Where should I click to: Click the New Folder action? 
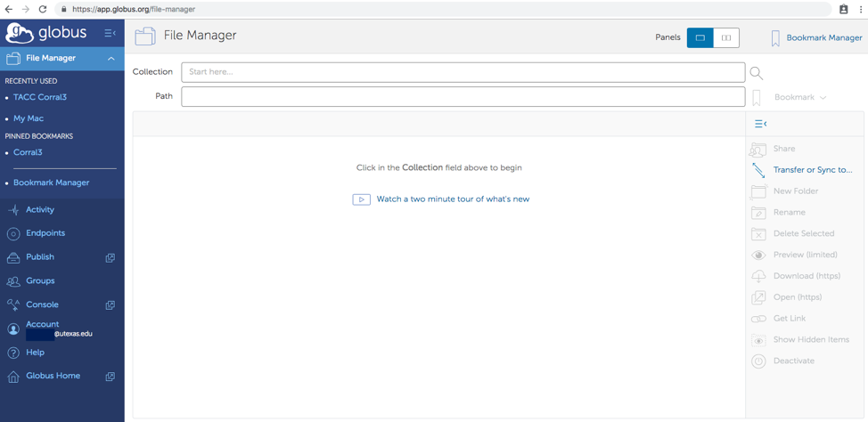click(x=796, y=191)
